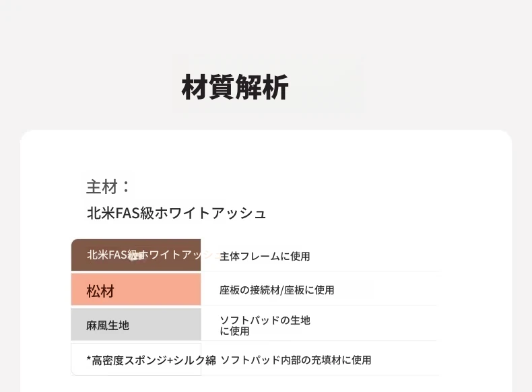Click the word フレーム in first row
The width and height of the screenshot is (532, 392).
260,256
